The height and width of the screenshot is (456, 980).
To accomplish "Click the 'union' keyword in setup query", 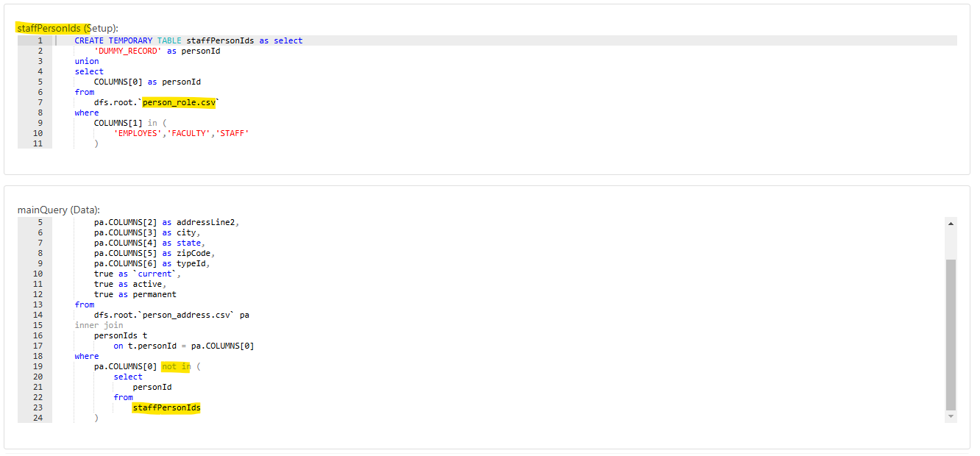I will (87, 61).
